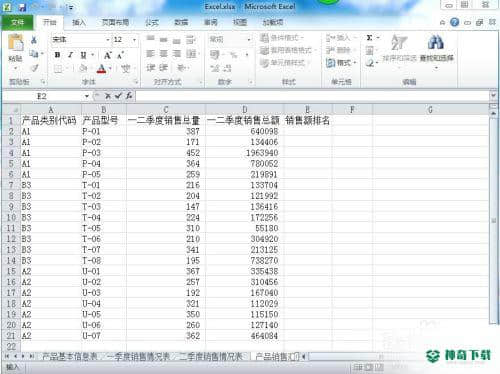
Task: Click the Paste clipboard icon
Action: [x=15, y=43]
